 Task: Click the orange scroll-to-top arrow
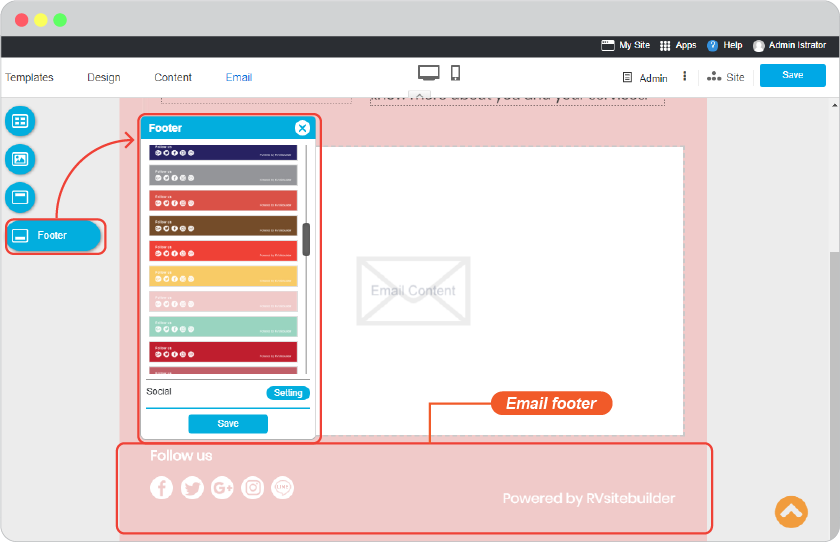tap(791, 511)
